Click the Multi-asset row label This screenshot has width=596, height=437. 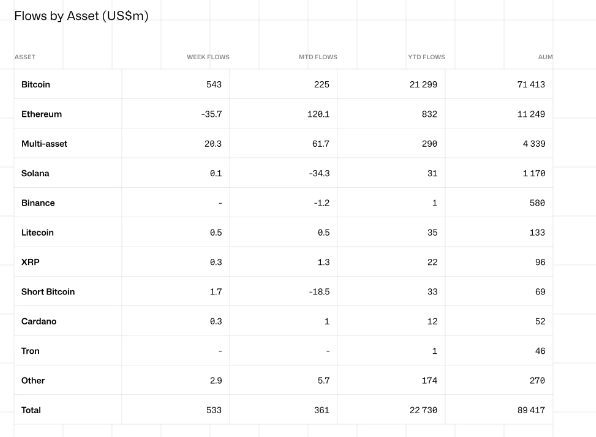tap(44, 144)
